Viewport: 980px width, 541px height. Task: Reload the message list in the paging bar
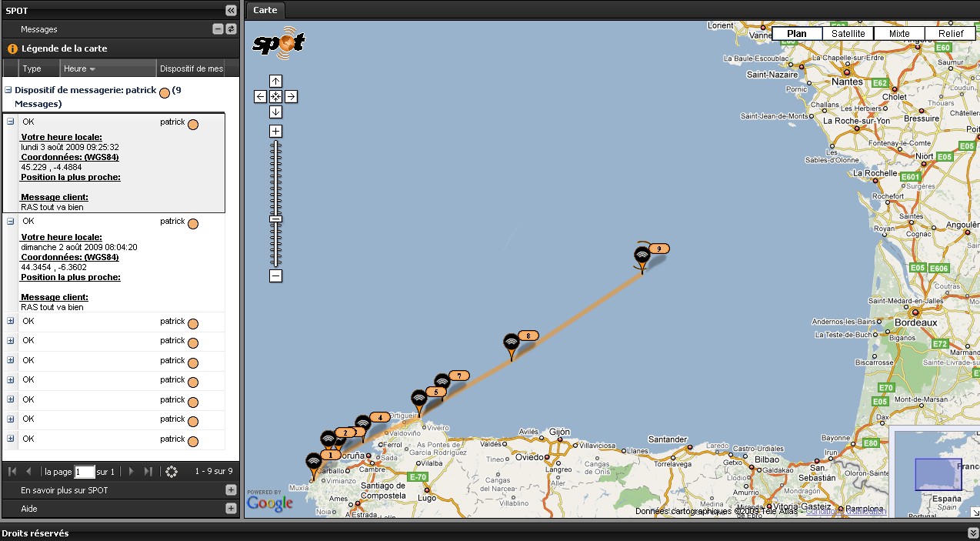pos(172,471)
